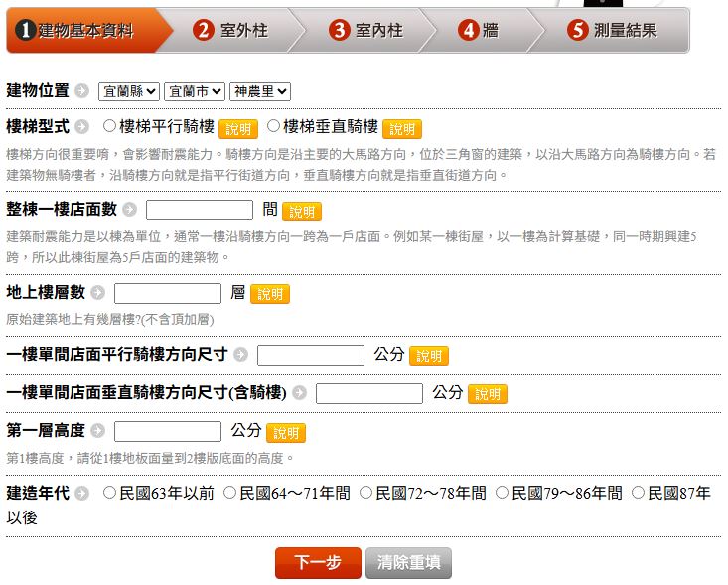This screenshot has height=585, width=728.
Task: Click the arrow icon beside 地上樓層數
Action: coord(97,294)
